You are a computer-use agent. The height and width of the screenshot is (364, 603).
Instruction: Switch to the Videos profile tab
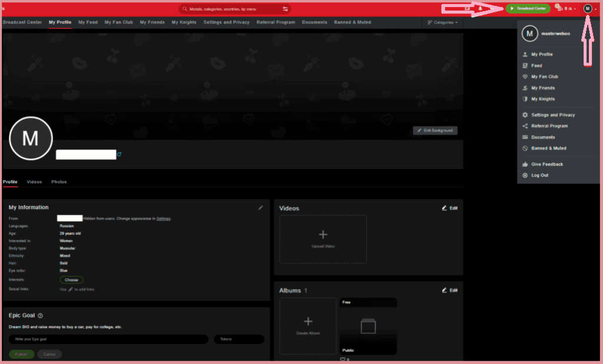click(x=34, y=182)
